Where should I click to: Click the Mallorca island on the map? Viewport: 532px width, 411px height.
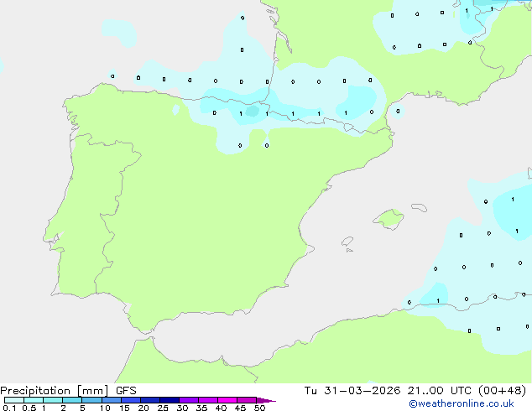389,219
